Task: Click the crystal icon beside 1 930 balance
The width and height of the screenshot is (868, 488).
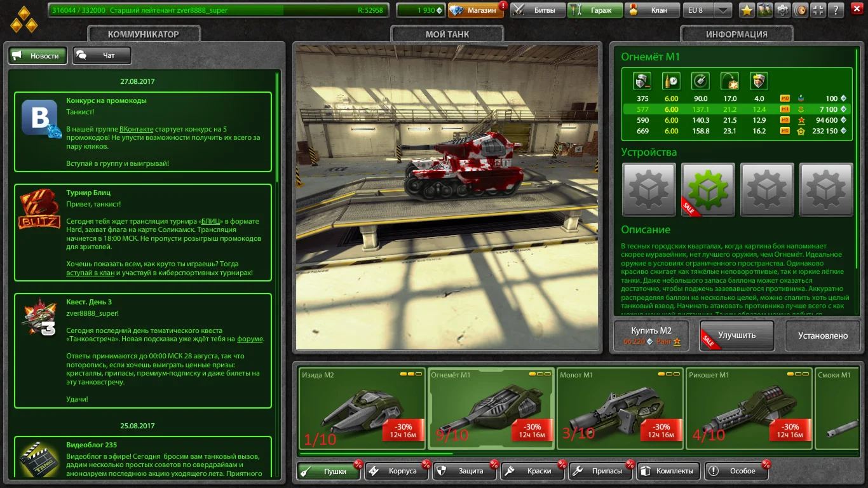Action: (x=439, y=10)
